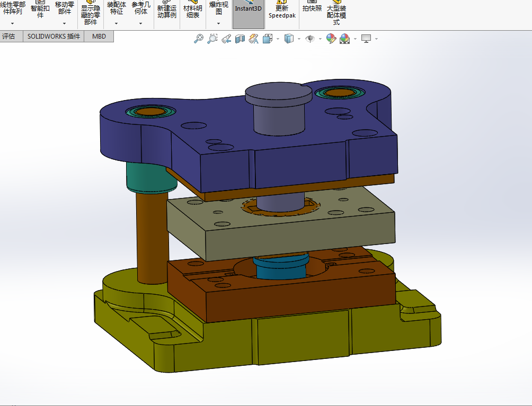The width and height of the screenshot is (532, 406).
Task: Click the Previous View icon
Action: click(x=226, y=39)
